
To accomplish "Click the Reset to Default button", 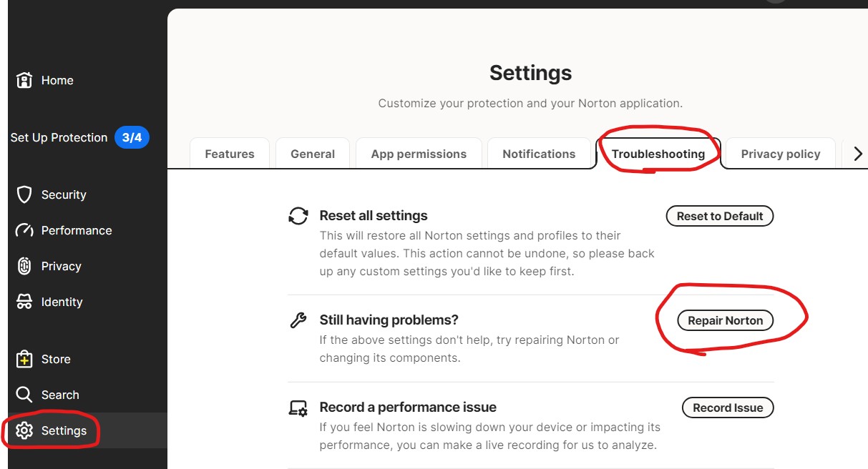I will pyautogui.click(x=720, y=216).
